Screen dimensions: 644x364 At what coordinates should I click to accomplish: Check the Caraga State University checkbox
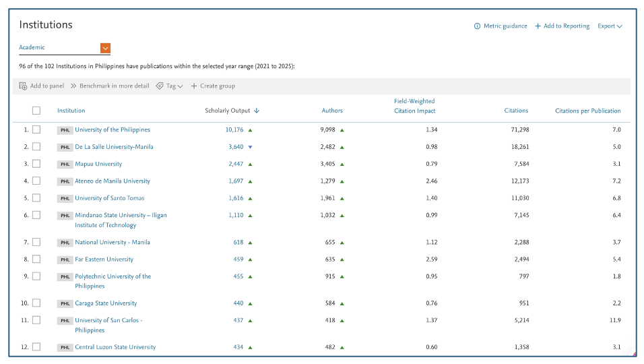click(x=36, y=303)
